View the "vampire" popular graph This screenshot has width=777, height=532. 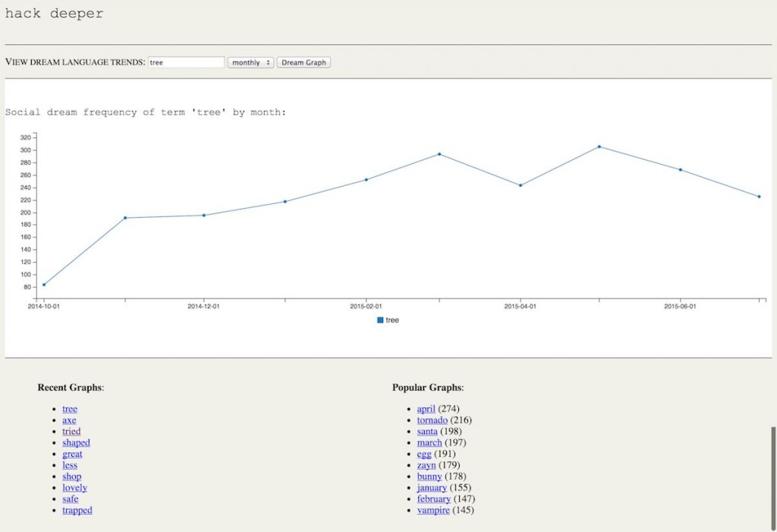pyautogui.click(x=433, y=510)
